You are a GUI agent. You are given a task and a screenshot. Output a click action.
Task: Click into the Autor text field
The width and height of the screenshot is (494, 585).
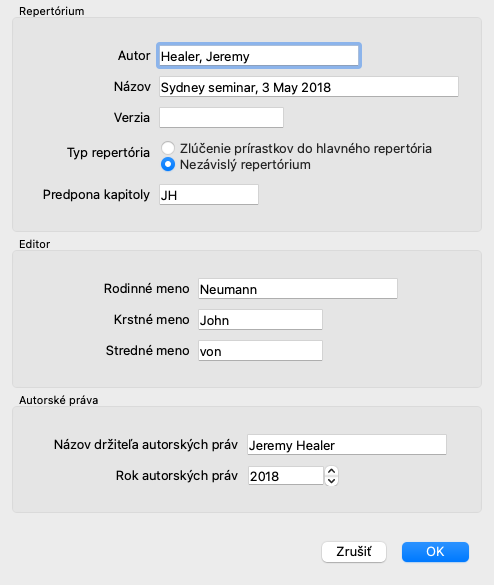coord(259,56)
